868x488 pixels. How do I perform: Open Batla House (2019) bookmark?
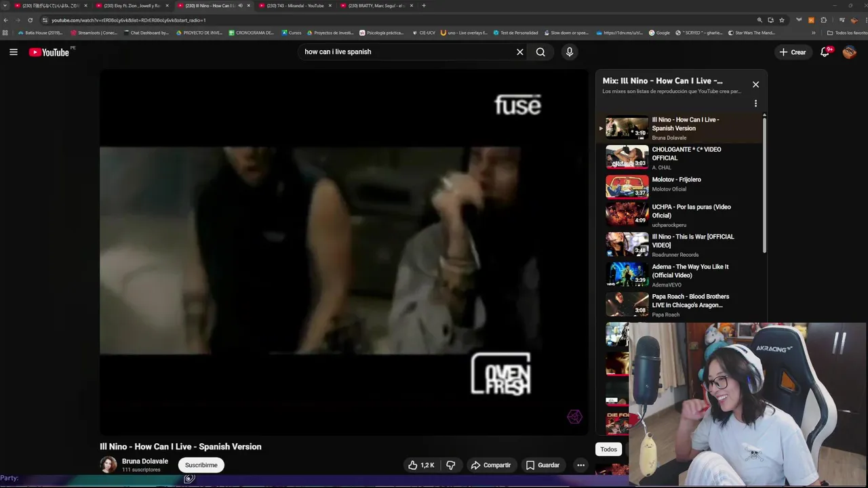(x=41, y=33)
